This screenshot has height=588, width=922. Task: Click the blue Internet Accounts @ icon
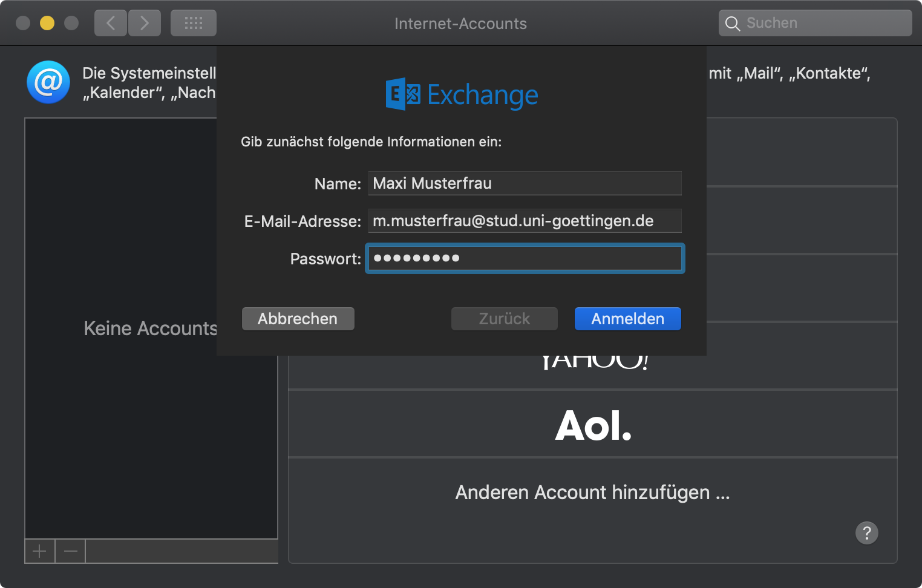tap(48, 82)
